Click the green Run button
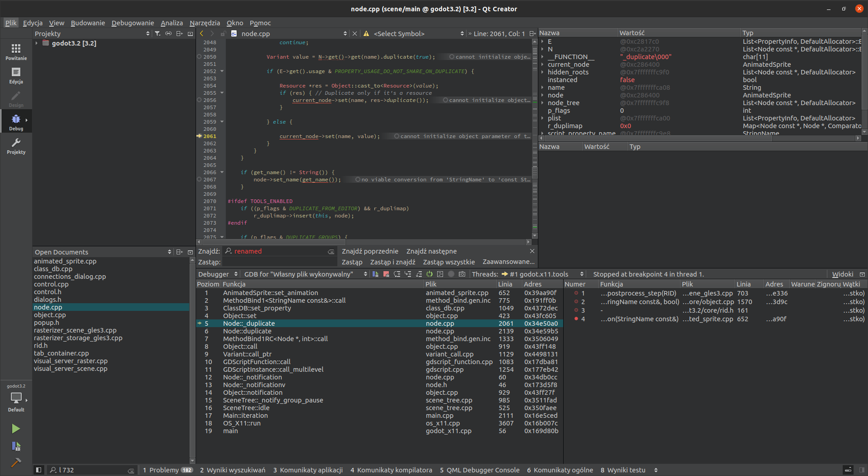This screenshot has height=476, width=868. coord(16,429)
